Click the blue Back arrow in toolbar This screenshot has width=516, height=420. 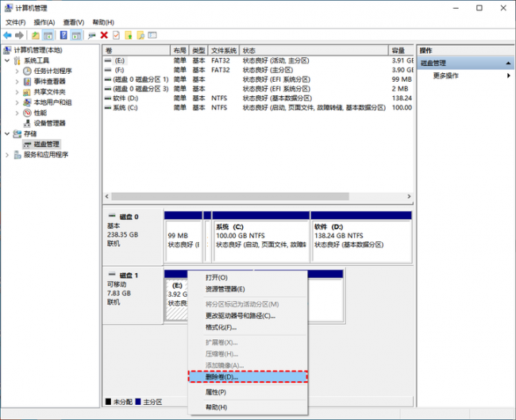point(7,35)
